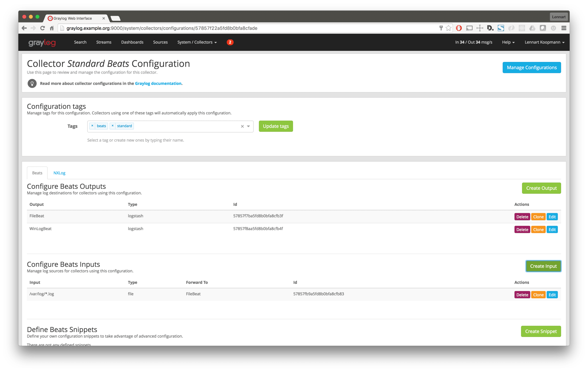Delete the WinLogBeat output
Image resolution: width=588 pixels, height=372 pixels.
522,229
